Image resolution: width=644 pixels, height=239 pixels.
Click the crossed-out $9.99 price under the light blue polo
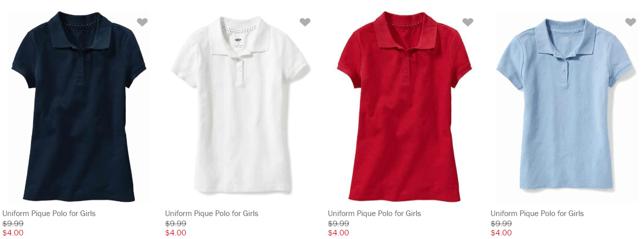[501, 224]
